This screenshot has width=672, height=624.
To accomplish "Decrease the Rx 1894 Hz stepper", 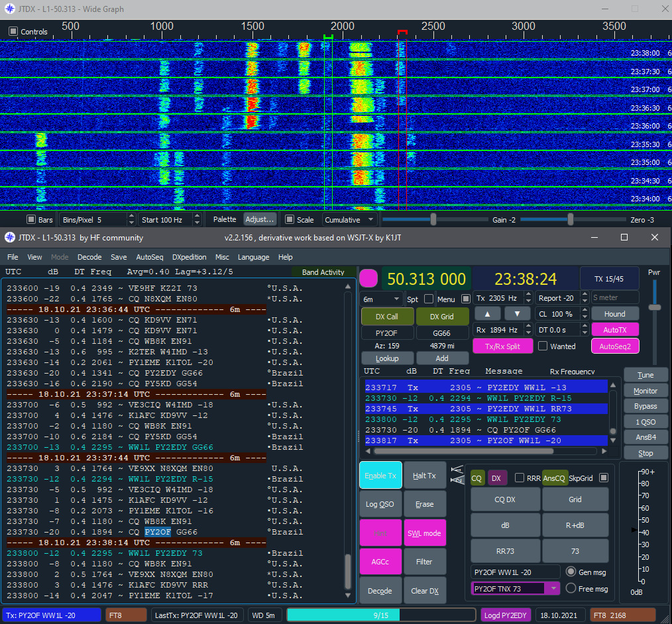I will (x=528, y=333).
